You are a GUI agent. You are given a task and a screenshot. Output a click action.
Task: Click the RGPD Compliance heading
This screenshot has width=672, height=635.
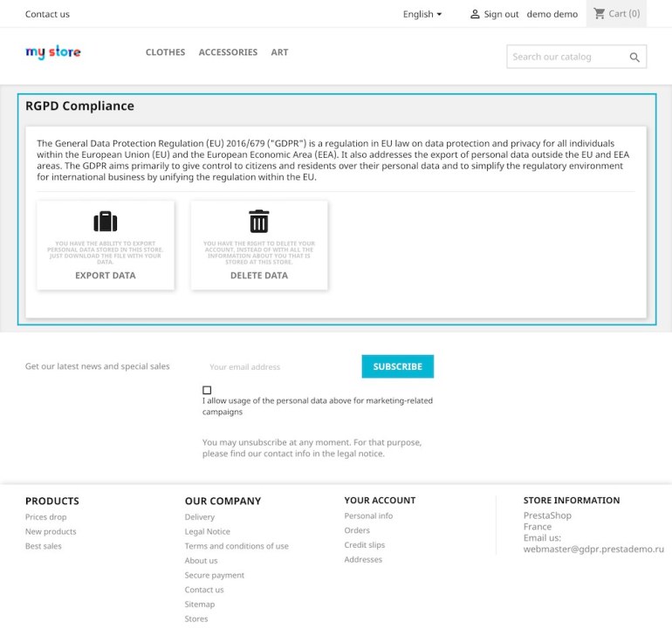[79, 106]
